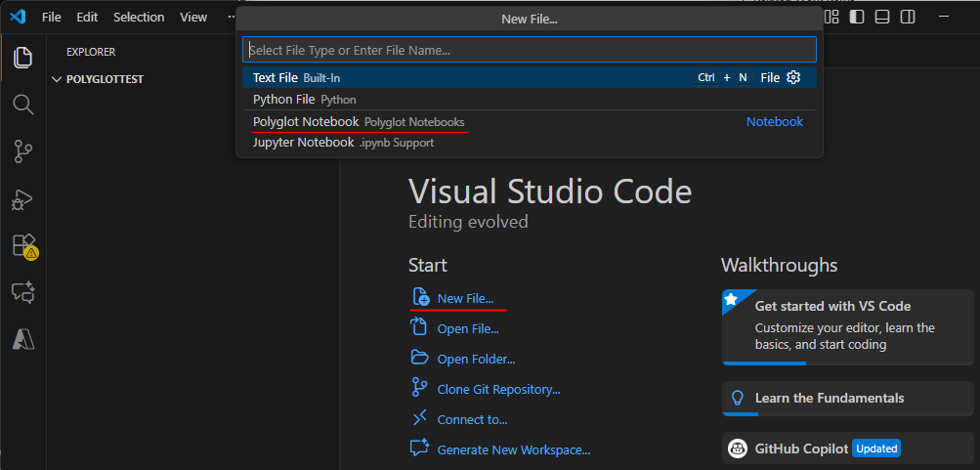Click the Open Folder icon under Start
Viewport: 980px width, 470px height.
click(419, 357)
